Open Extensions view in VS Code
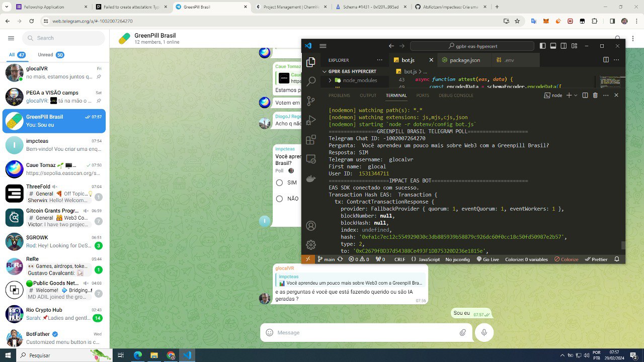This screenshot has height=362, width=644. [x=311, y=140]
